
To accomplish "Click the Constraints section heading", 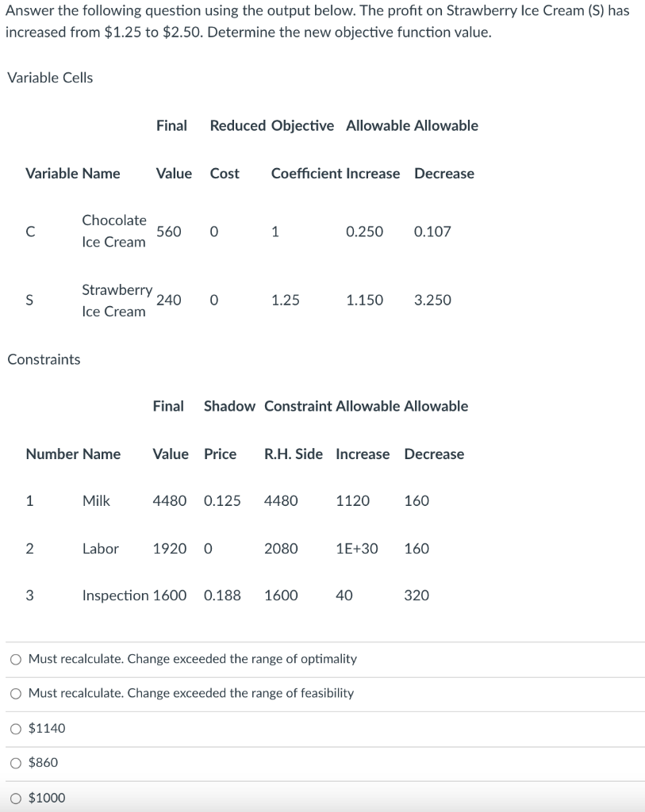I will pyautogui.click(x=44, y=359).
